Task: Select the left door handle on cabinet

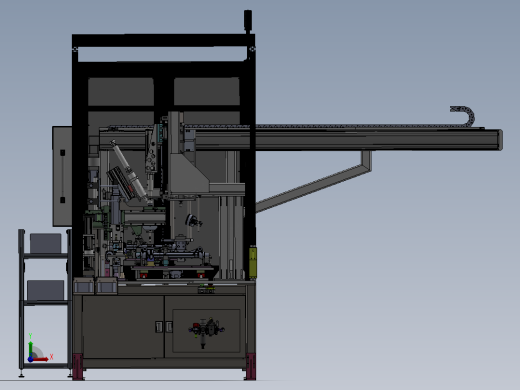Action: point(159,327)
